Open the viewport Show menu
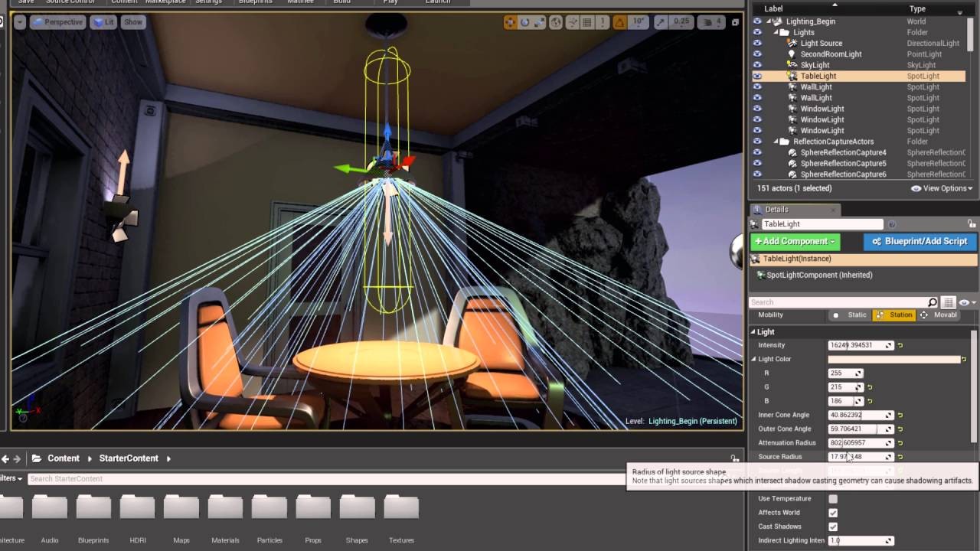Screen dimensions: 980x551 click(x=133, y=22)
